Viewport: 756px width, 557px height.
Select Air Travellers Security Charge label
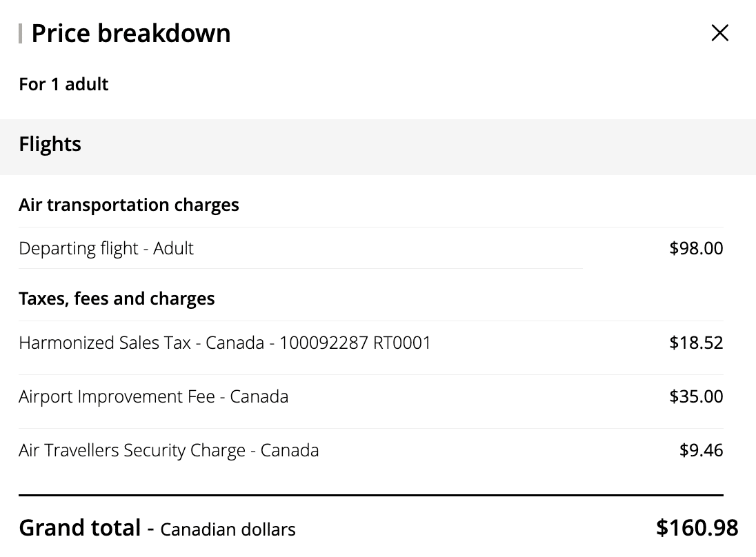(x=168, y=450)
